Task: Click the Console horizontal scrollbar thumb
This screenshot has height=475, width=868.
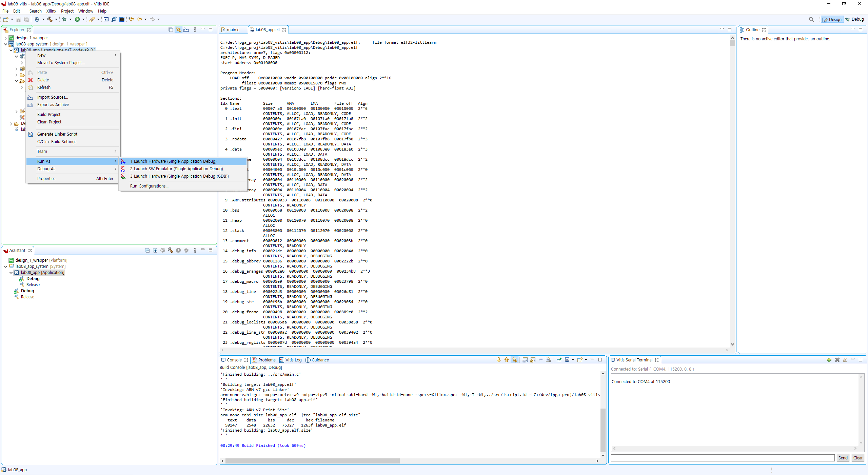Action: [x=312, y=461]
